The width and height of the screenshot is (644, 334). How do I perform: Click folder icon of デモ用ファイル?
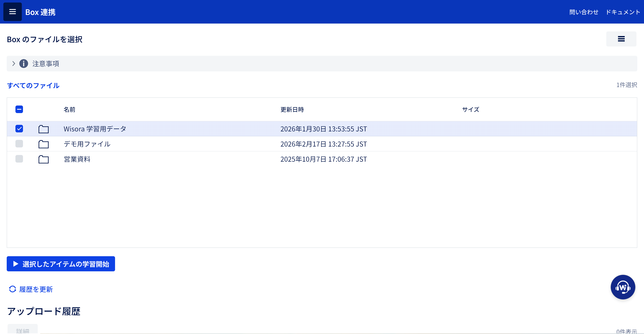point(43,144)
